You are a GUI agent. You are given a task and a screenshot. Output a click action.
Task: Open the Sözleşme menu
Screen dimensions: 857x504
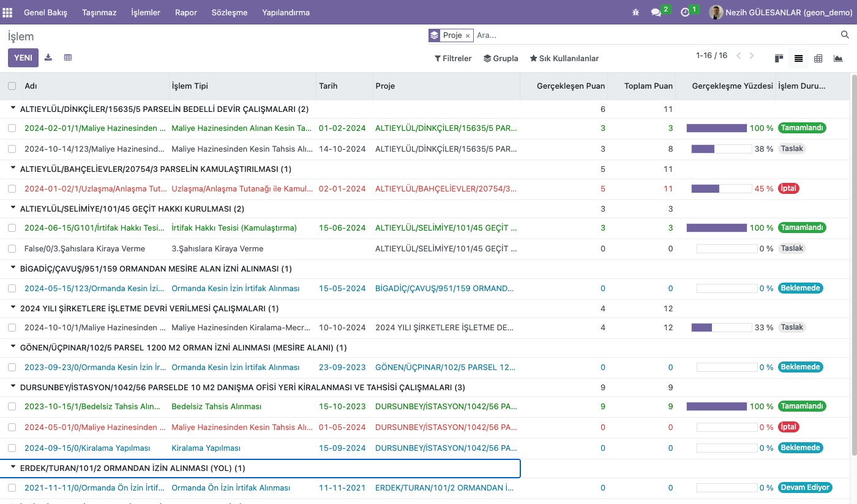coord(229,12)
